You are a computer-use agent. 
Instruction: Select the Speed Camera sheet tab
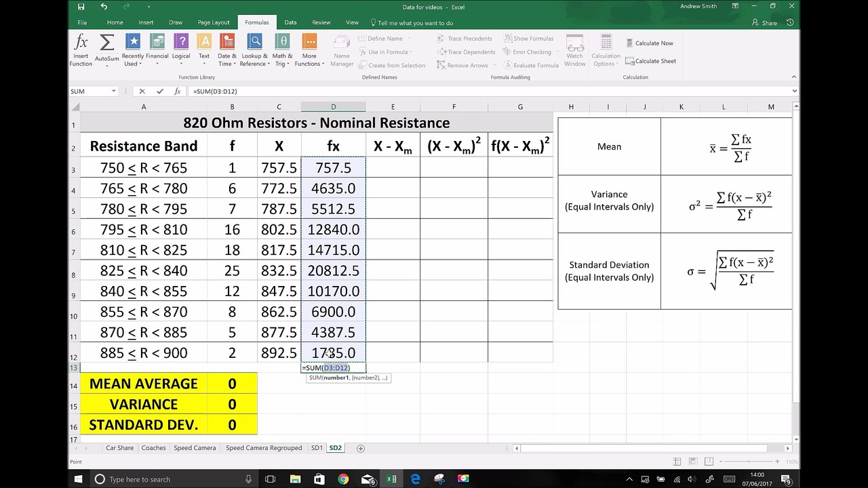click(195, 448)
